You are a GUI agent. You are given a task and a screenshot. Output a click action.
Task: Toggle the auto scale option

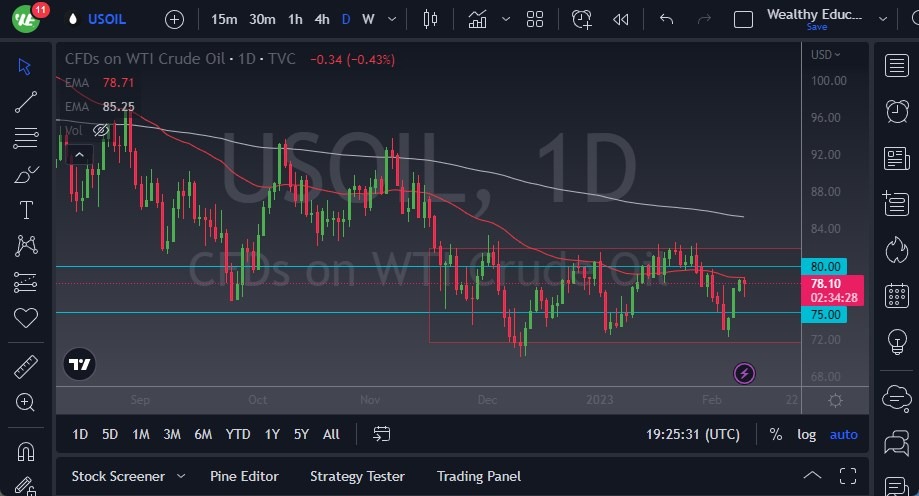click(844, 434)
